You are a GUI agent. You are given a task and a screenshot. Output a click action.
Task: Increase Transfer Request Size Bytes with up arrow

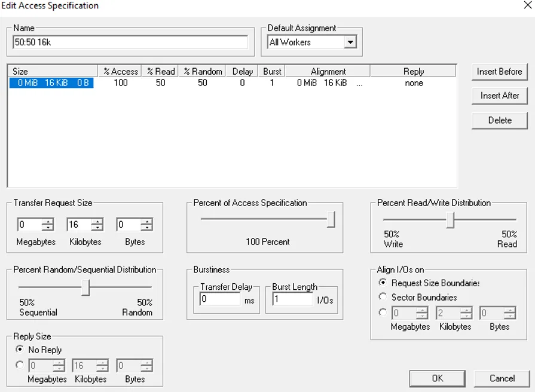pyautogui.click(x=146, y=221)
